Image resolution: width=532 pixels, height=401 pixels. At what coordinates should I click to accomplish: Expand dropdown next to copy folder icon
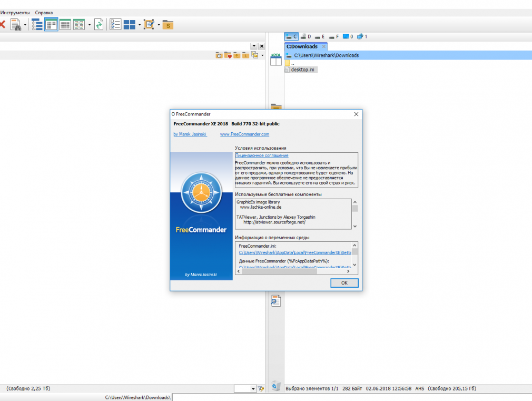tap(262, 55)
